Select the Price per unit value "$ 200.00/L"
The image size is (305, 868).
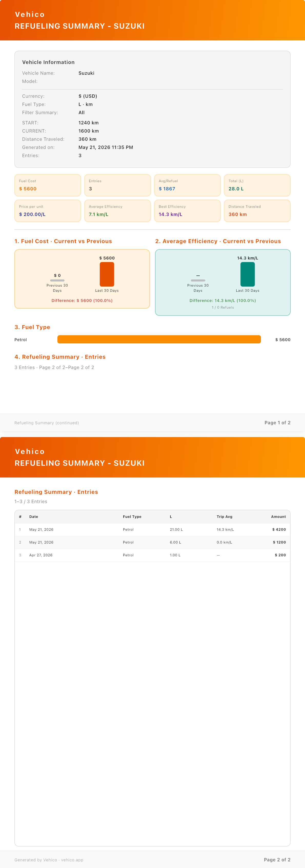(x=32, y=214)
